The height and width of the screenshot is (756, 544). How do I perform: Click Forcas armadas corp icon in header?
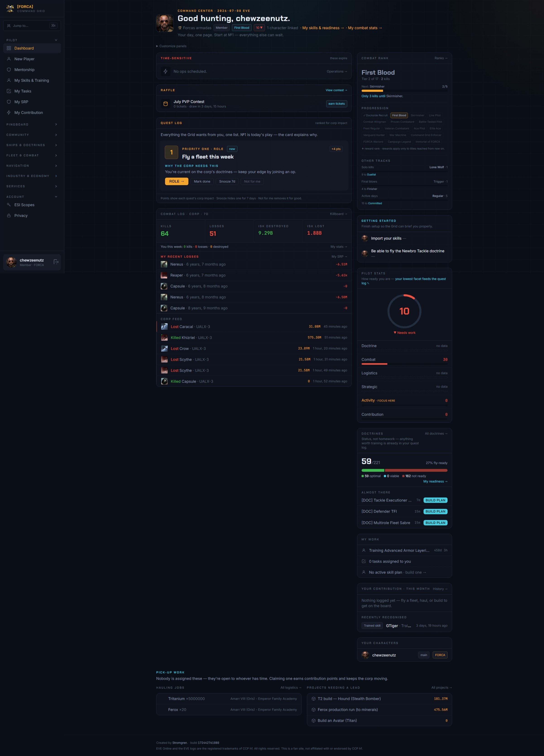(x=180, y=28)
